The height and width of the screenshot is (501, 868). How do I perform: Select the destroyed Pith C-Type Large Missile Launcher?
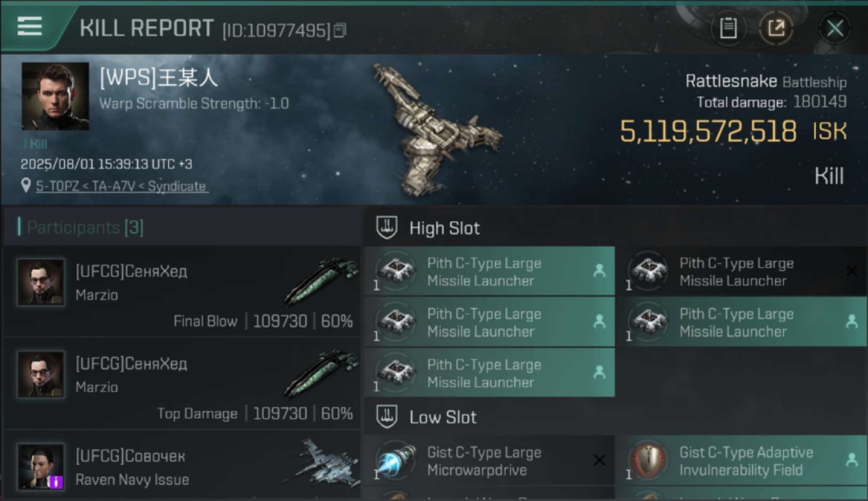pos(741,271)
